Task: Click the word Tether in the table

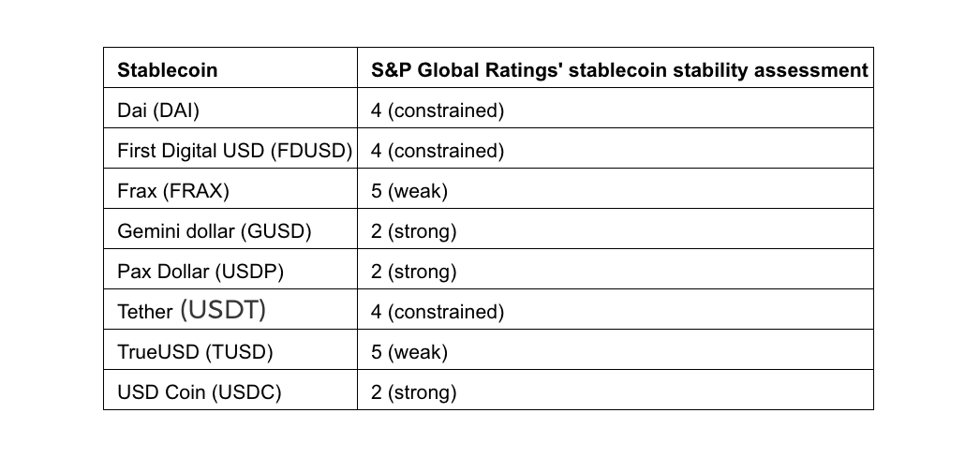Action: [145, 312]
